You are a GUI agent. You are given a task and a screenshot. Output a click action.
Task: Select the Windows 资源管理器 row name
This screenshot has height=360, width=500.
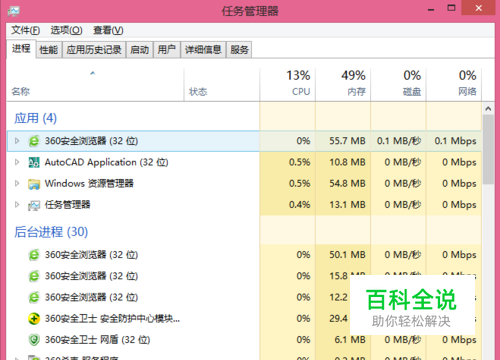(x=89, y=183)
